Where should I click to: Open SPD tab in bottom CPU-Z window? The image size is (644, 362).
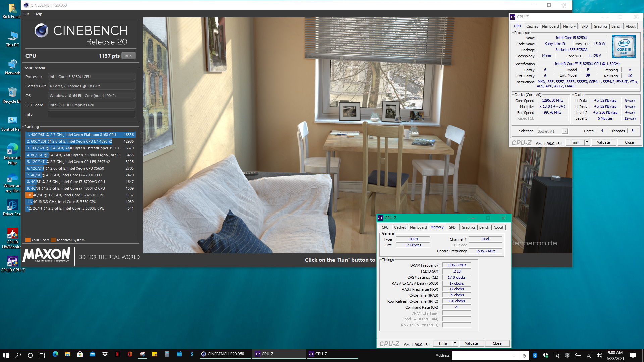click(x=452, y=227)
